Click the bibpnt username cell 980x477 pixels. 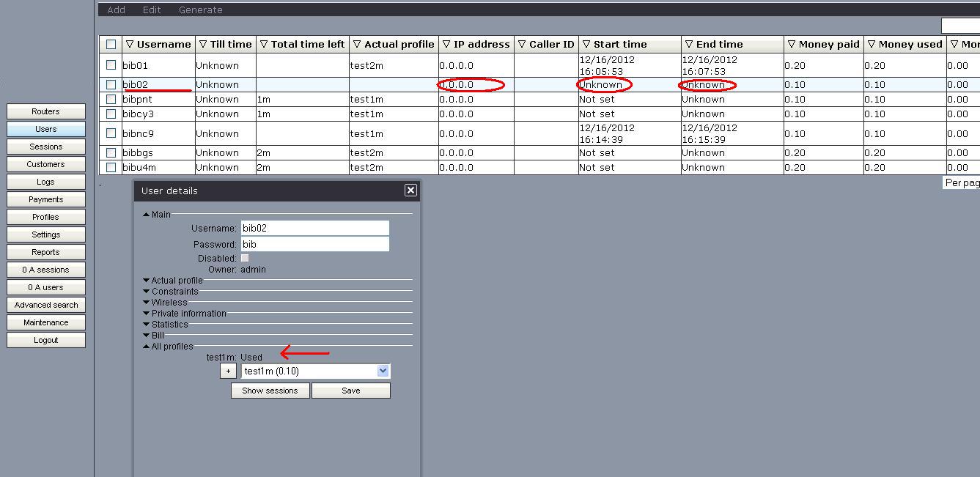tap(157, 99)
